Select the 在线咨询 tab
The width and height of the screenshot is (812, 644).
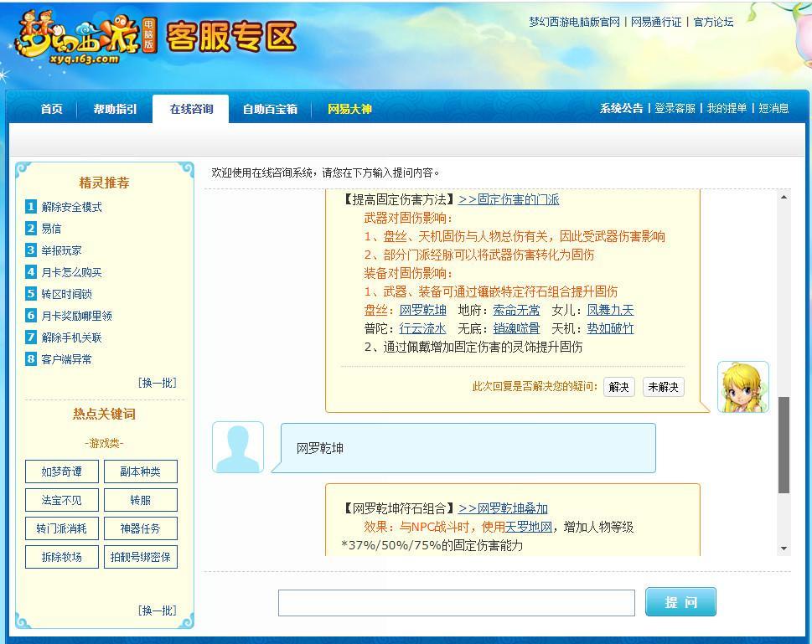[x=191, y=109]
